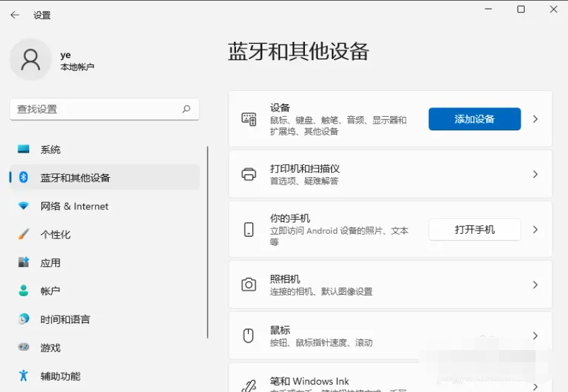Expand 打印机和扫描仪 with its chevron
This screenshot has height=392, width=568.
click(x=535, y=174)
